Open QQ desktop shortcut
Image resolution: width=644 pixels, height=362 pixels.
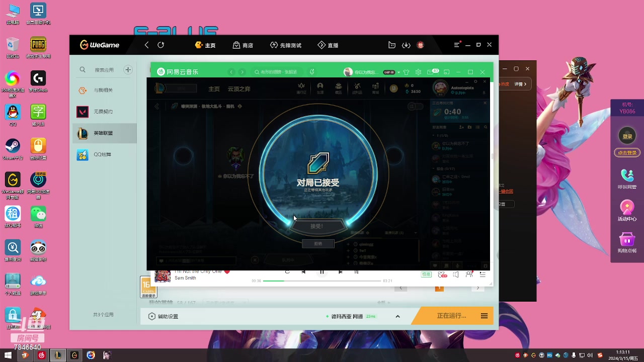tap(13, 115)
